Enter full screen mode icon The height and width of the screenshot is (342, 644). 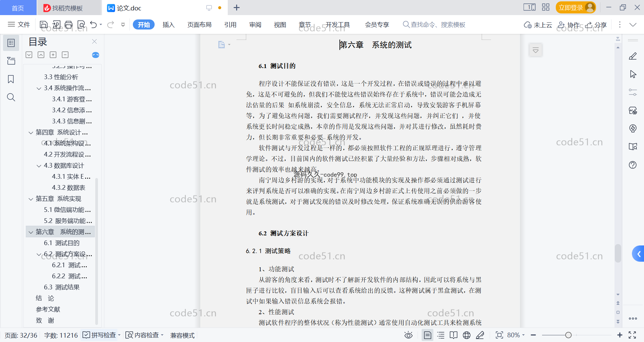tap(632, 335)
